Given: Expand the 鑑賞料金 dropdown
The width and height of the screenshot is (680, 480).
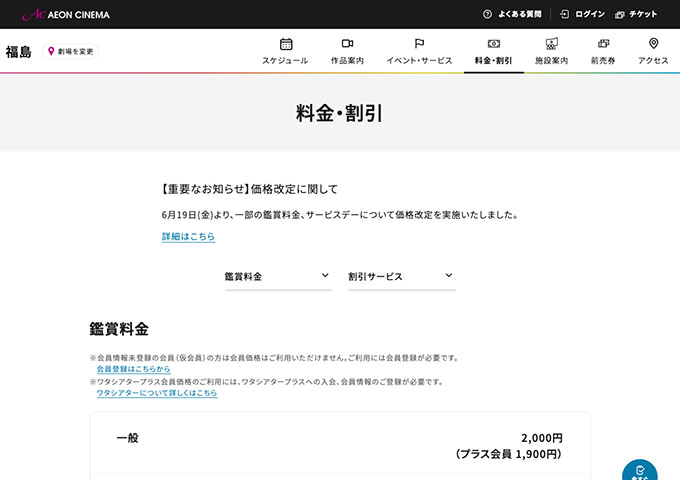Looking at the screenshot, I should pyautogui.click(x=278, y=277).
